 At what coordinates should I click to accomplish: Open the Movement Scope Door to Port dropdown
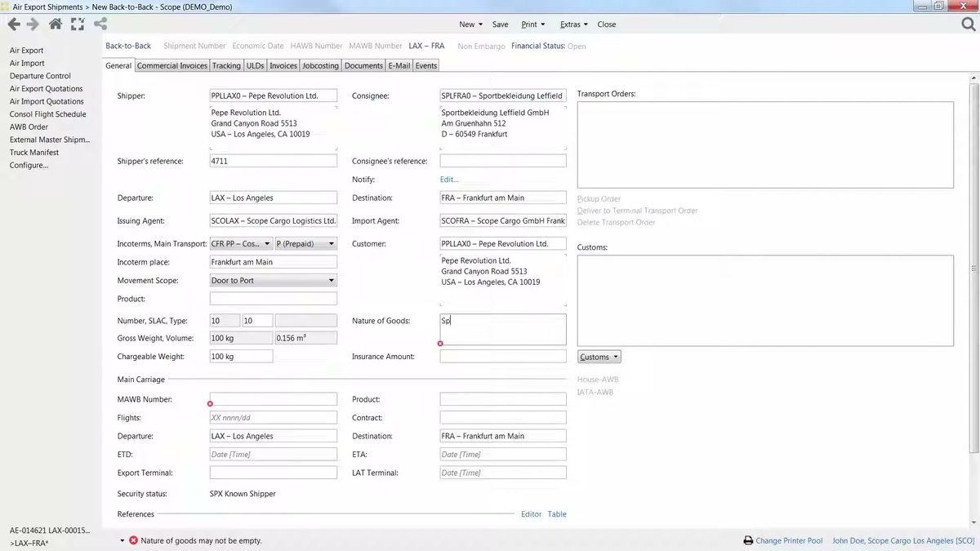pyautogui.click(x=273, y=280)
